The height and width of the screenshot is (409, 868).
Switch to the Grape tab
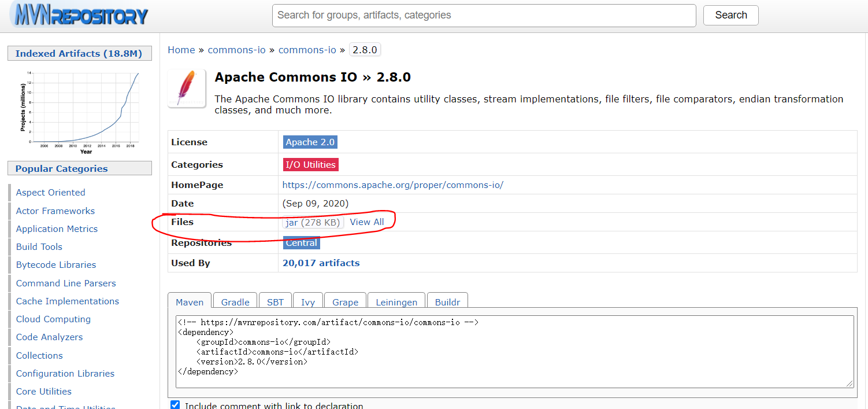coord(345,301)
